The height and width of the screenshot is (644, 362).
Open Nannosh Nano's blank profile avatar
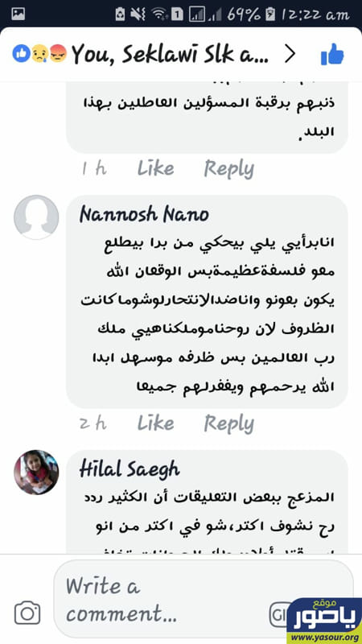click(36, 217)
